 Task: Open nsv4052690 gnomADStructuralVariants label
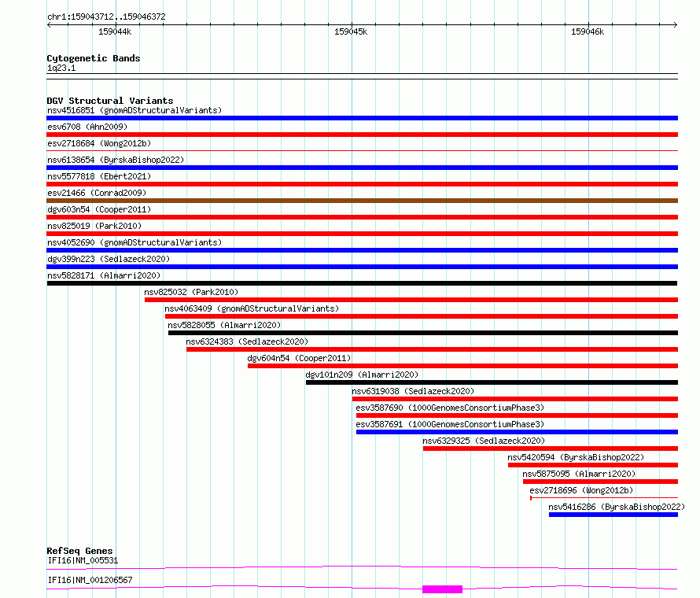coord(134,242)
